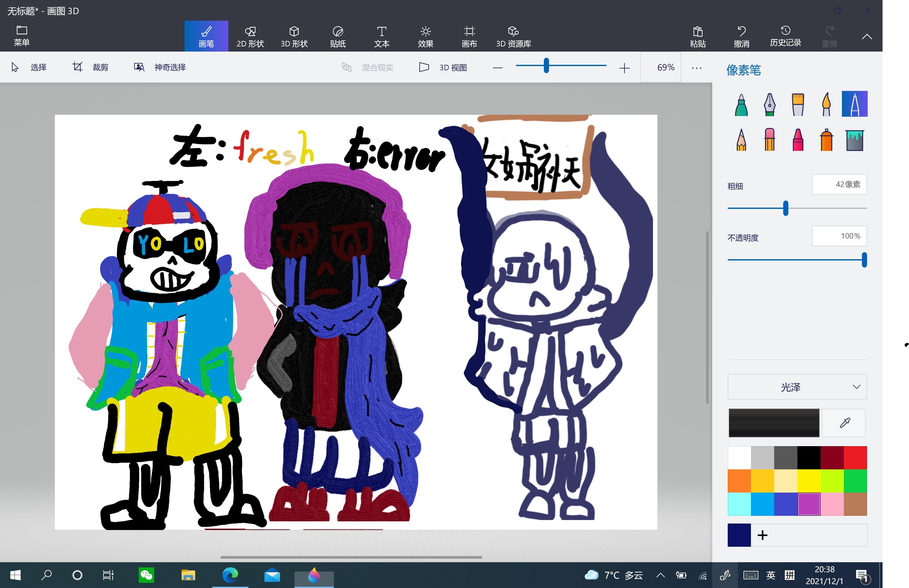Image resolution: width=909 pixels, height=588 pixels.
Task: Open File Explorer from the taskbar
Action: click(188, 575)
